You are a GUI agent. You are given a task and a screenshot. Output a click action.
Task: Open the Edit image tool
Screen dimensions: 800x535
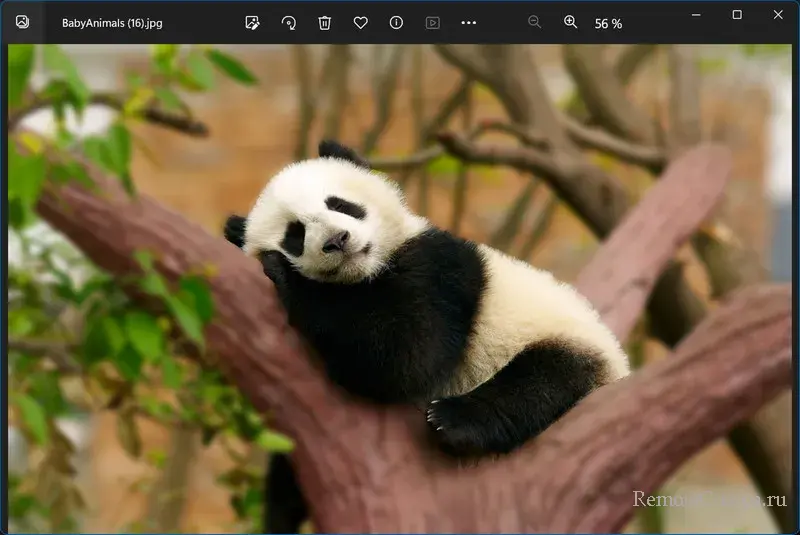click(x=253, y=22)
